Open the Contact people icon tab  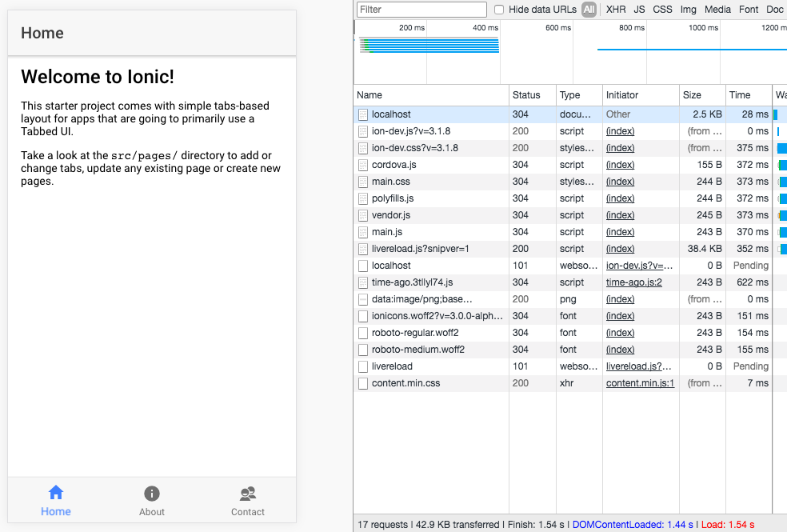point(248,494)
